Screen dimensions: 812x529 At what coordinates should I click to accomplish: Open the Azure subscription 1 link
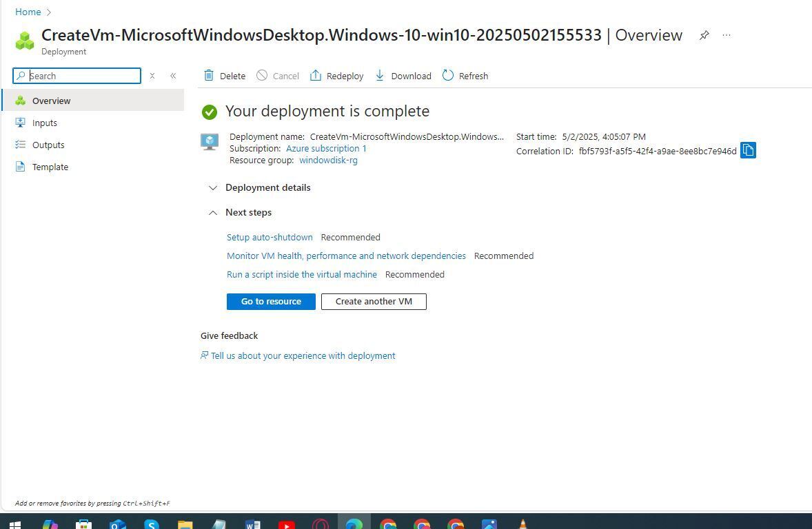tap(326, 149)
